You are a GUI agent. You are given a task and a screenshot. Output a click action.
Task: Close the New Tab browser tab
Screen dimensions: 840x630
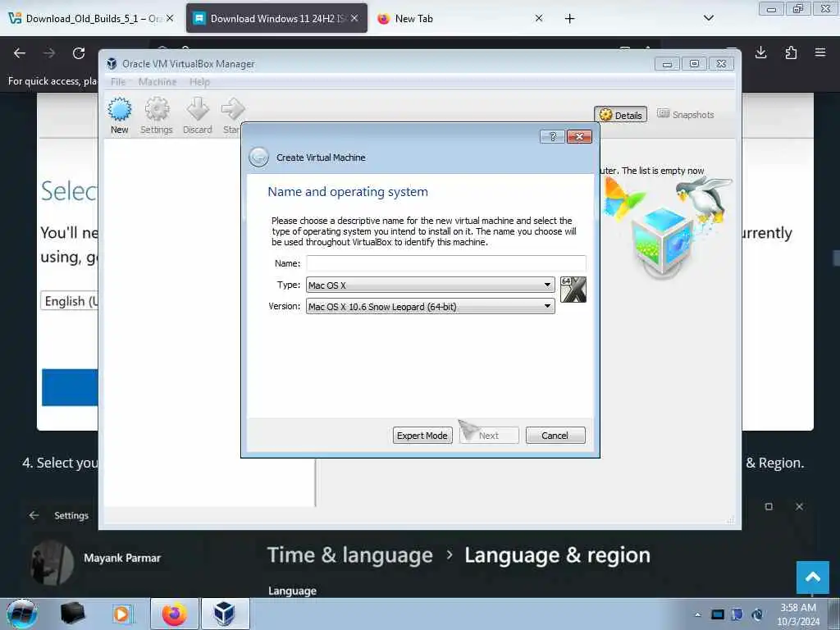[x=539, y=18]
